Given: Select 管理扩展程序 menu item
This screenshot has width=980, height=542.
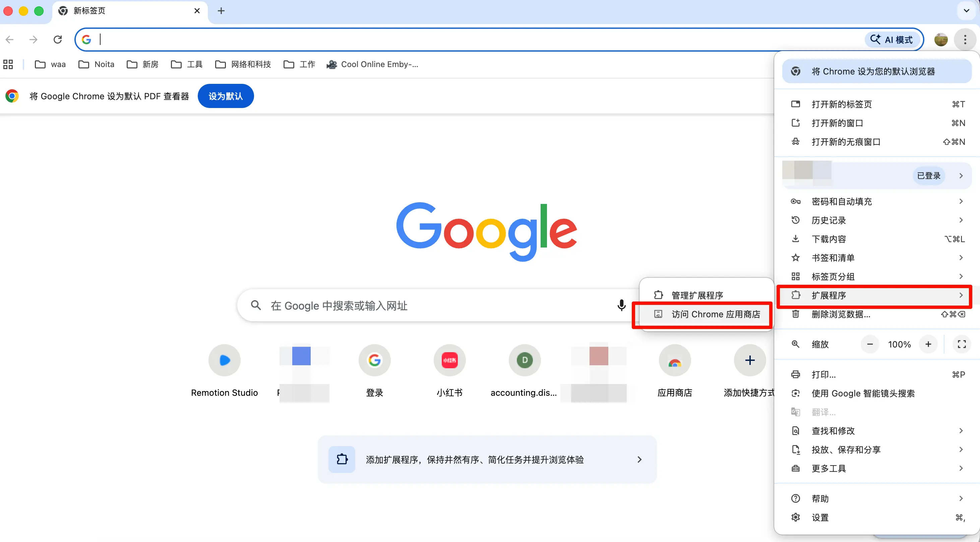Looking at the screenshot, I should click(697, 295).
